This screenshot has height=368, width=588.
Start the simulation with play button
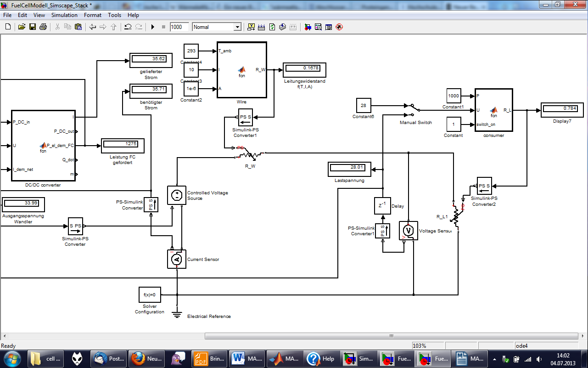point(153,27)
